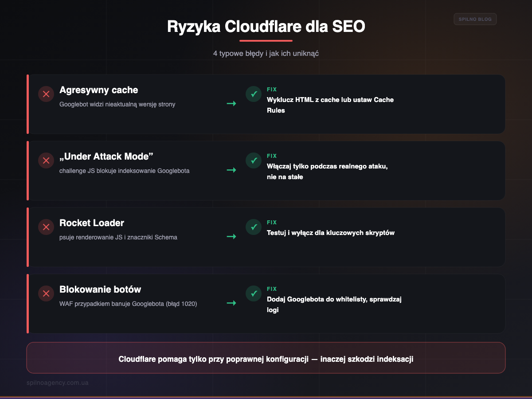Click the title Ryzyka Cloudflare dla SEO
Screen dimensions: 532x399
click(266, 27)
